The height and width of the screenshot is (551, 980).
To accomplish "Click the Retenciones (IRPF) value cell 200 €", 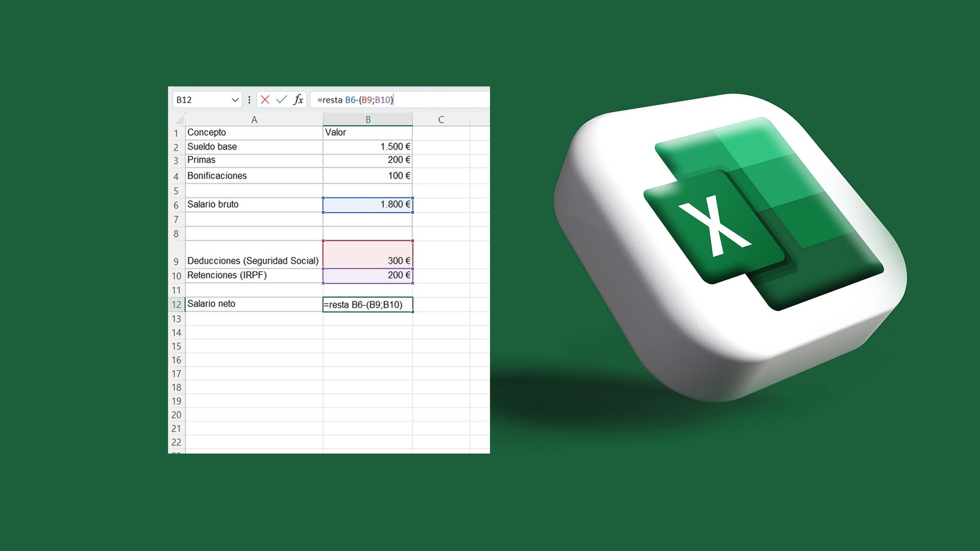I will 367,275.
